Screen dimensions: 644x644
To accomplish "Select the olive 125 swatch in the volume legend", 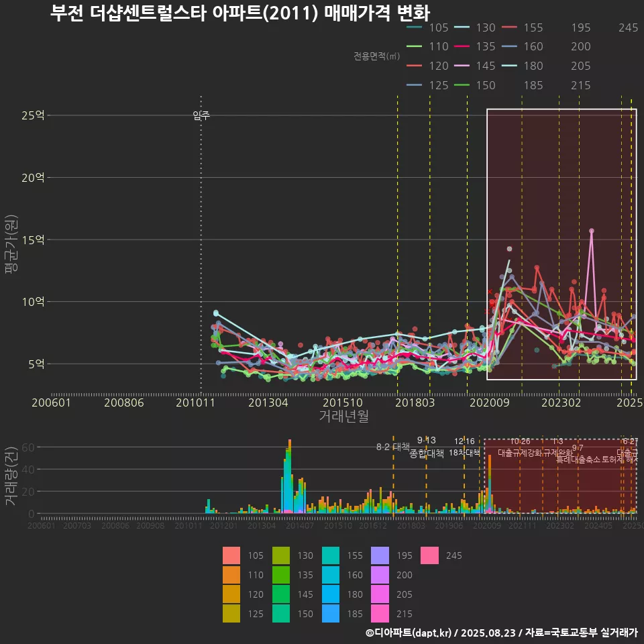I will pos(231,614).
